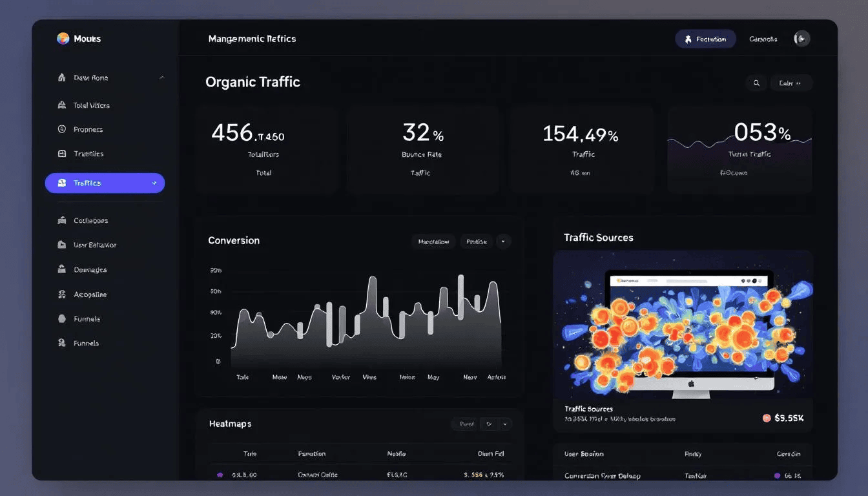Enable the highlighted Traffics navigation entry
The image size is (868, 496).
105,183
